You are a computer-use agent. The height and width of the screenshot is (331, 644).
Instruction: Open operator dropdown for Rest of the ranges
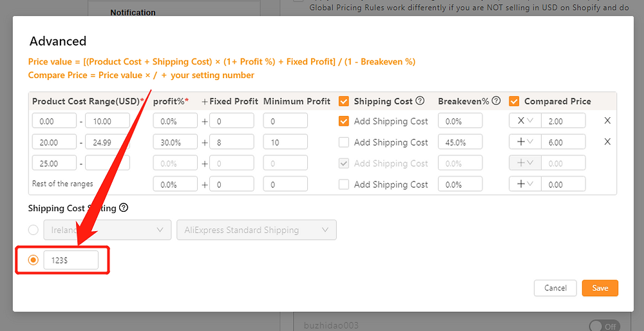(525, 184)
